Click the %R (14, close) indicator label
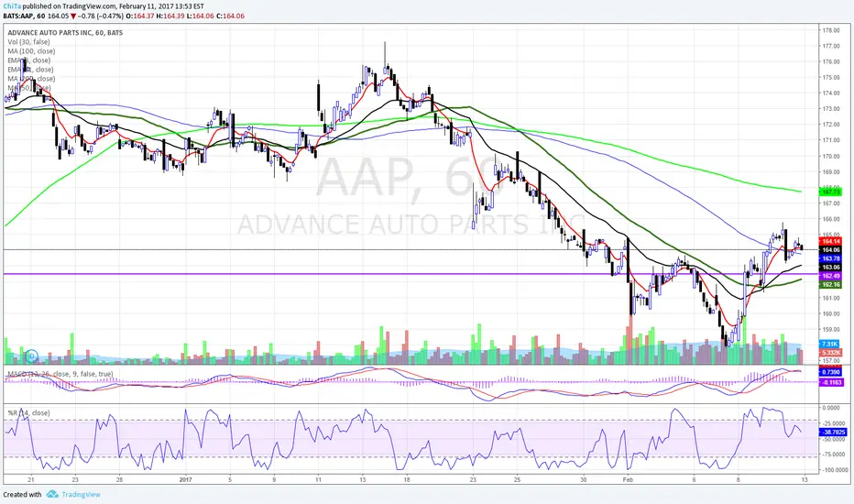 click(x=29, y=413)
